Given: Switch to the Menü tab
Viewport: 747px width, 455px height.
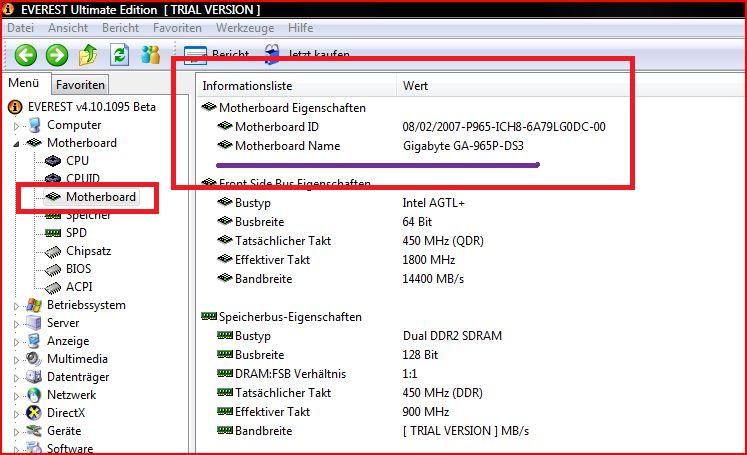Looking at the screenshot, I should pos(24,83).
